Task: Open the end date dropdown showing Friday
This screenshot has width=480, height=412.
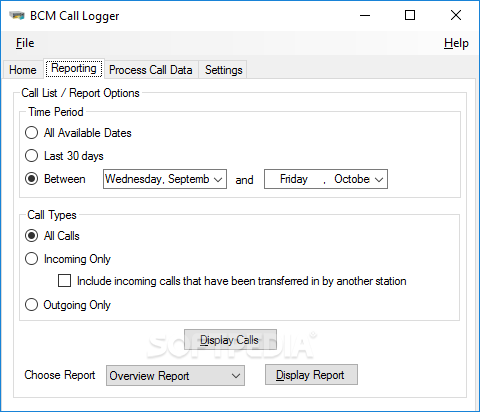Action: coord(326,179)
